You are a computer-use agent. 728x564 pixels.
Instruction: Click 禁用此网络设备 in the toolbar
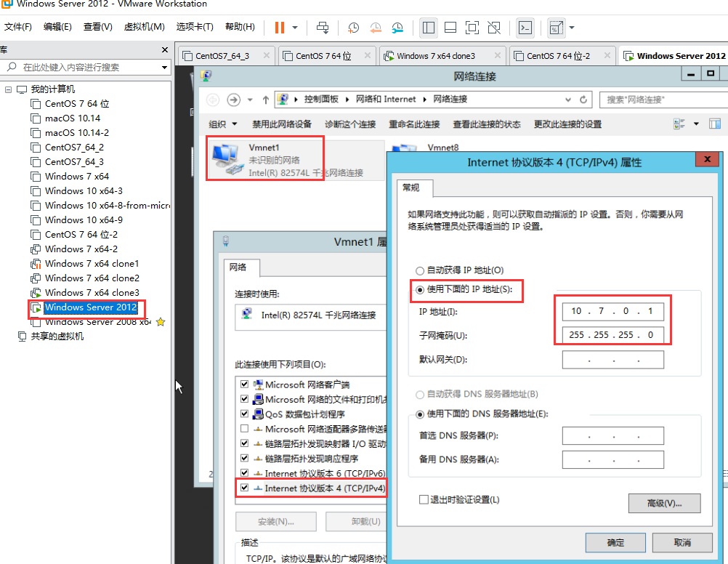coord(282,124)
